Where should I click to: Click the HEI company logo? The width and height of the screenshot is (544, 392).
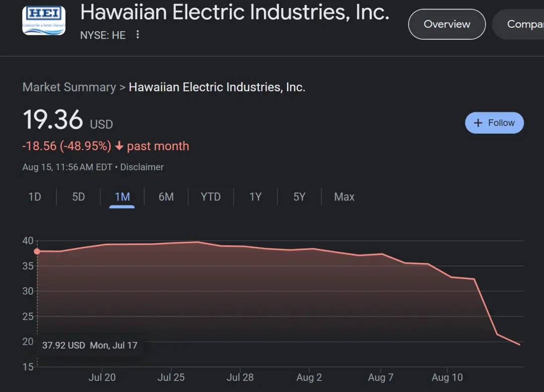point(44,20)
